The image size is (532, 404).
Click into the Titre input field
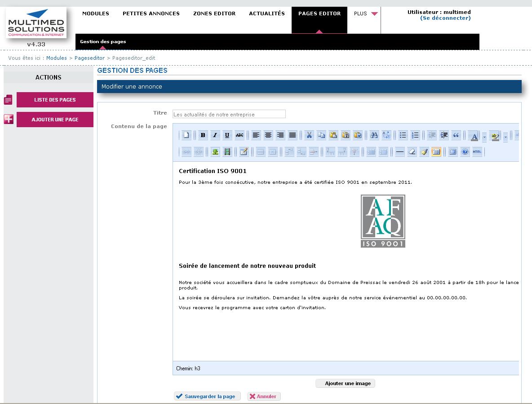click(229, 114)
